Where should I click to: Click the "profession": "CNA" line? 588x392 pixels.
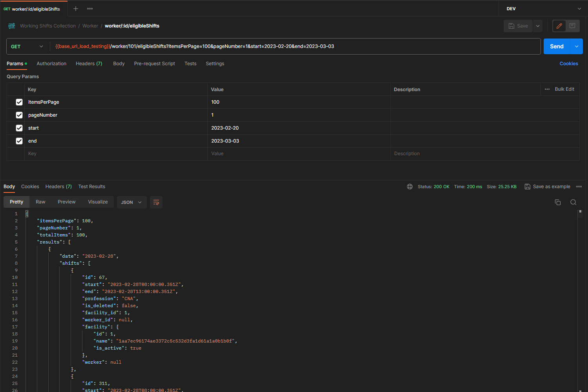click(x=110, y=299)
